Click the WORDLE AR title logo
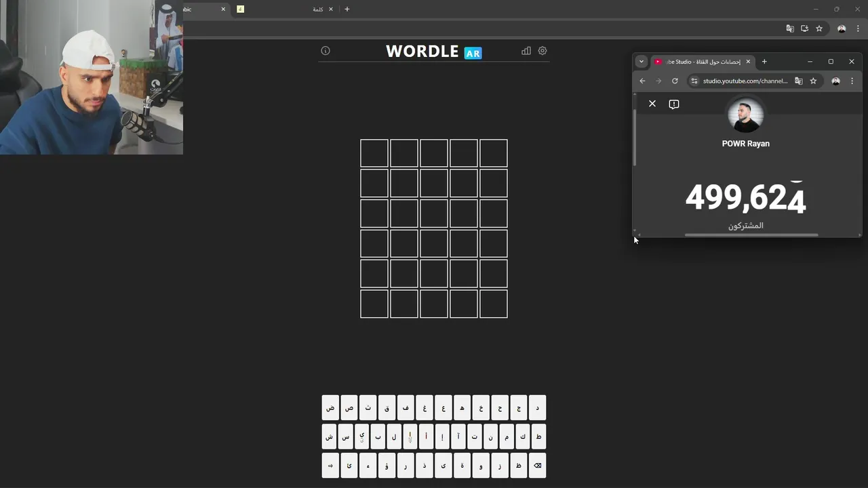This screenshot has height=488, width=868. 434,52
